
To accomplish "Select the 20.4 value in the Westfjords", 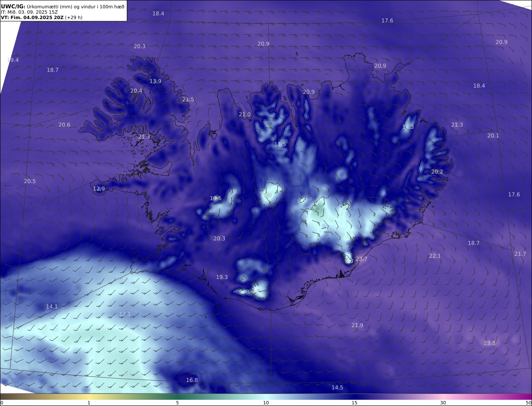I will [136, 90].
